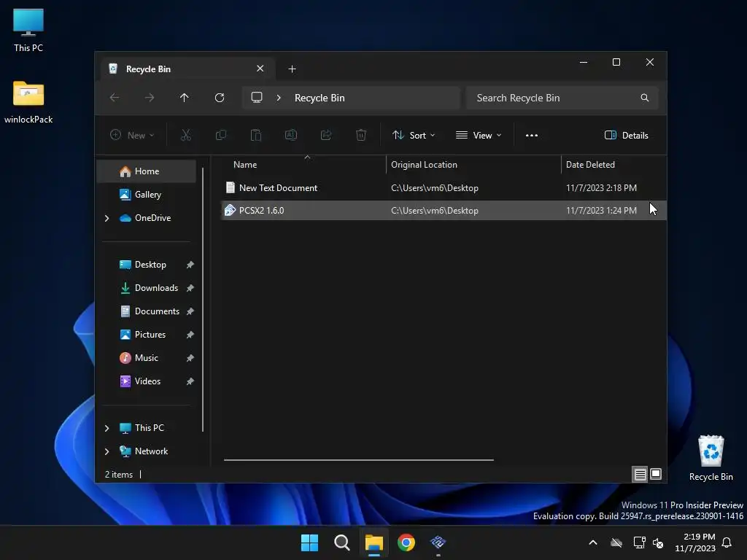Click the Refresh button
This screenshot has height=560, width=747.
[x=219, y=98]
